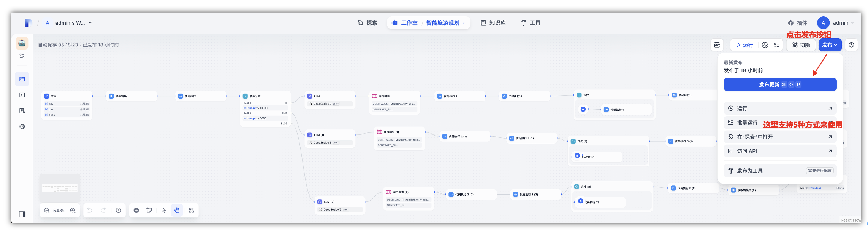Open the monitoring gauge sidebar icon
Screen dimensions: 868x230
click(x=22, y=127)
